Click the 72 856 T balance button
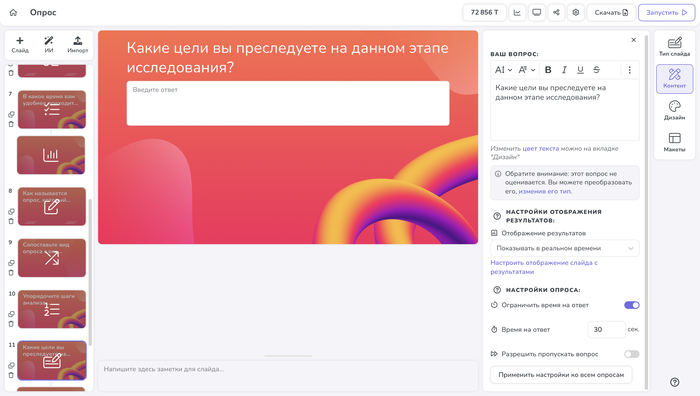The width and height of the screenshot is (700, 396). [x=484, y=13]
